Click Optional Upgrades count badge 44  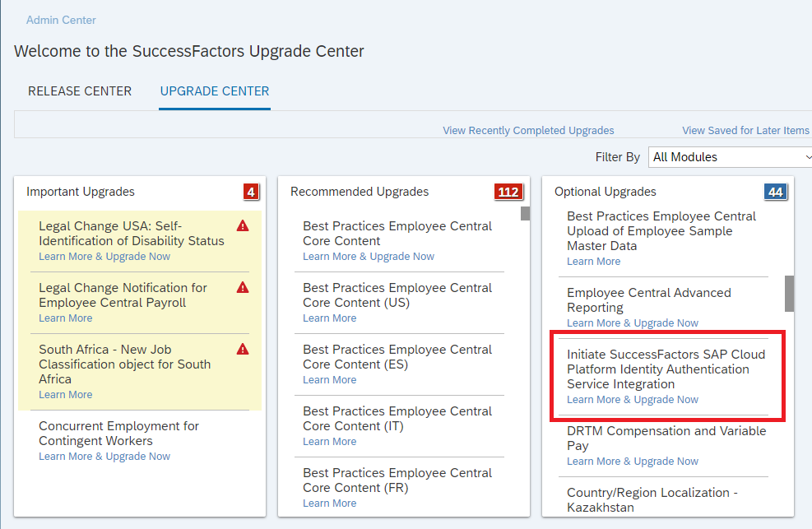pos(775,192)
